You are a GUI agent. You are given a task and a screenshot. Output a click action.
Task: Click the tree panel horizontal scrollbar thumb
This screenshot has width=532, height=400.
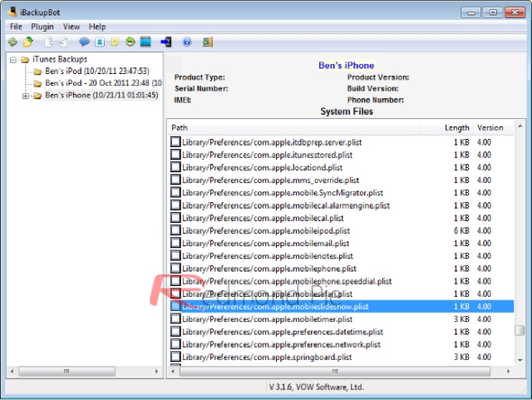[66, 371]
